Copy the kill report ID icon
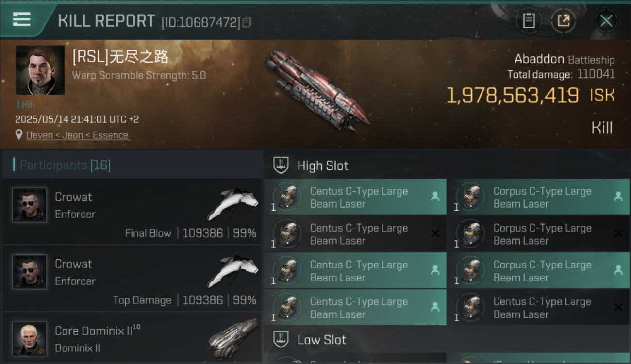The width and height of the screenshot is (631, 364). 247,22
